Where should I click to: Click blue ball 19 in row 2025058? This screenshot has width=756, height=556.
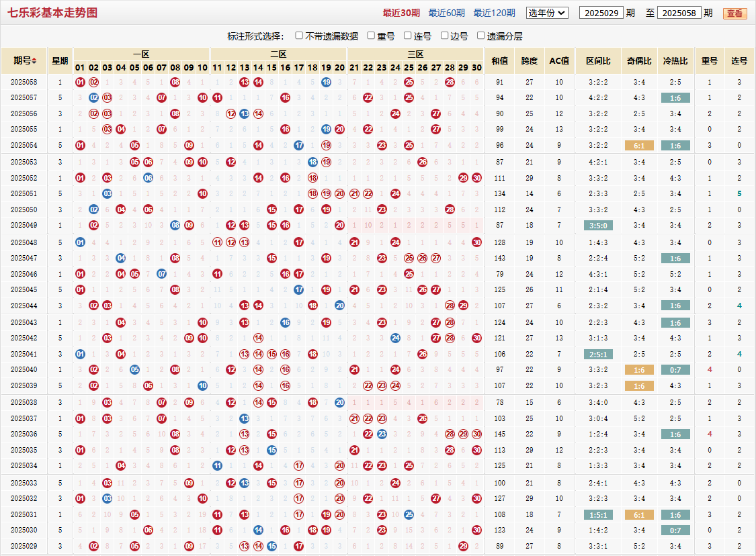tap(327, 82)
